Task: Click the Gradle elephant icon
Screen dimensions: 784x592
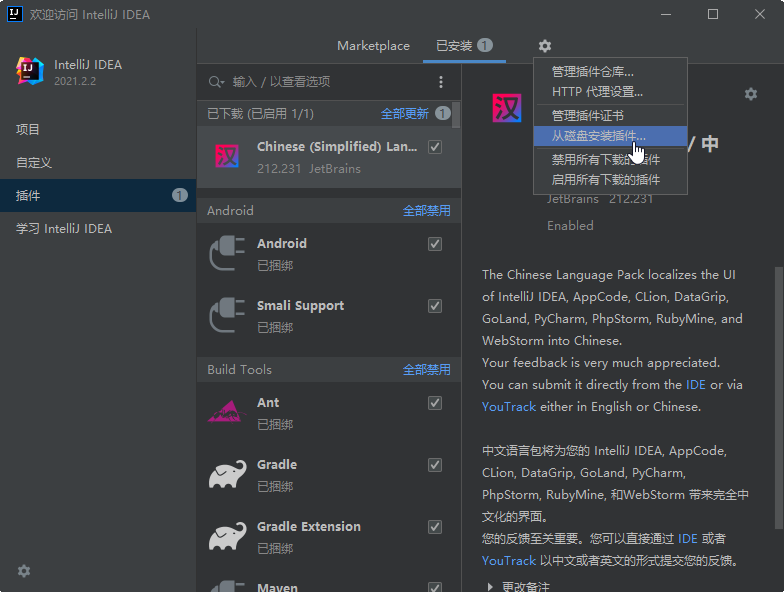Action: click(x=228, y=474)
